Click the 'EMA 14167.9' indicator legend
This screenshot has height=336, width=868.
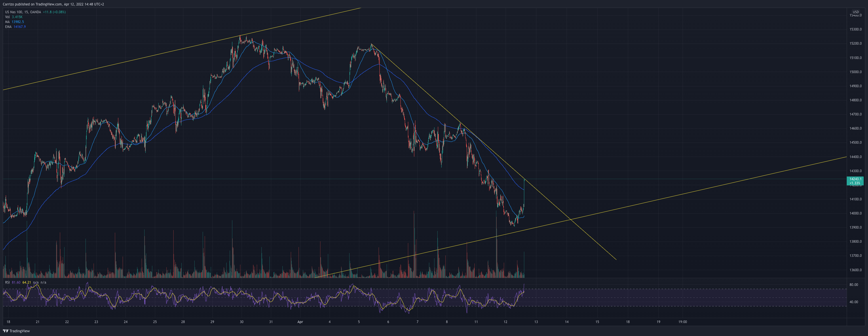[15, 26]
